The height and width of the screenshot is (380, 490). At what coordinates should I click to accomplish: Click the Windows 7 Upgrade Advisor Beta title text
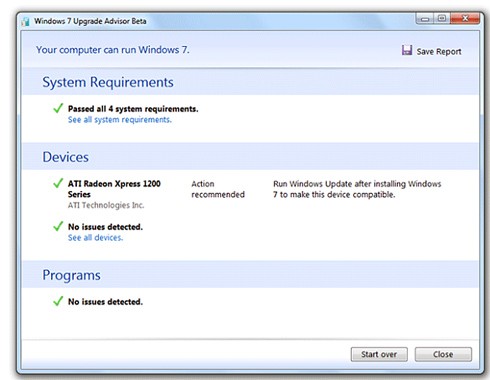[x=90, y=21]
